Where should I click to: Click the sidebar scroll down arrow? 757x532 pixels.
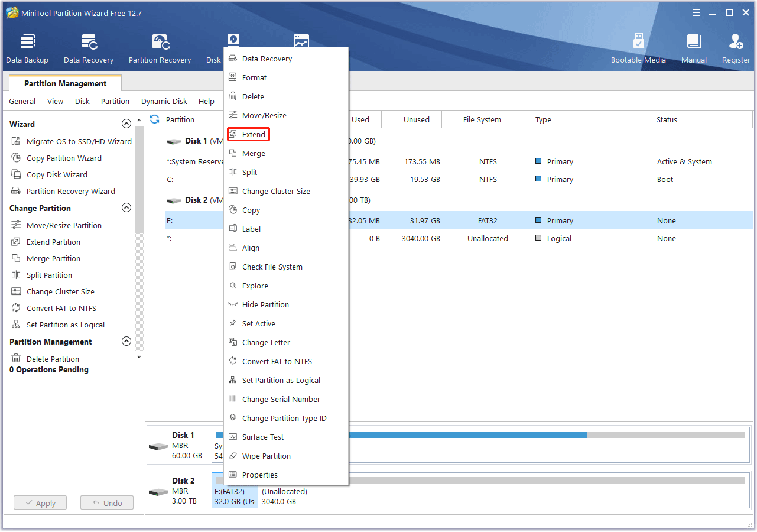click(139, 356)
